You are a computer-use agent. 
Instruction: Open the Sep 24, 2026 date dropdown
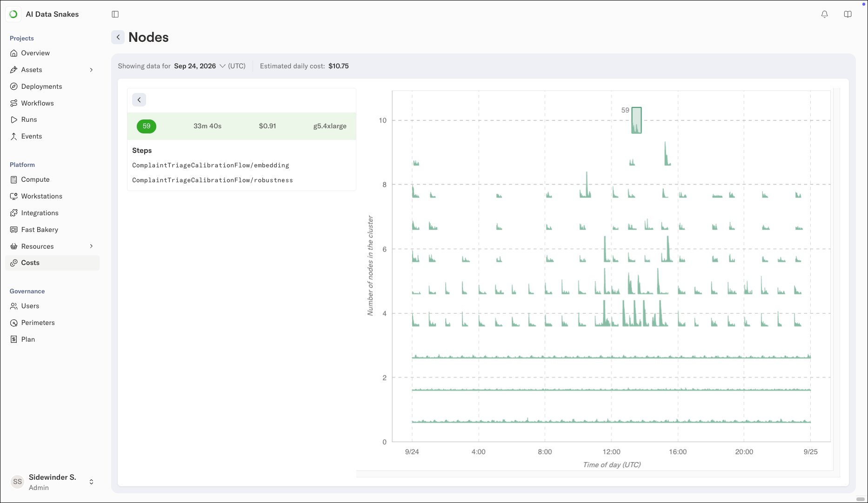click(200, 66)
